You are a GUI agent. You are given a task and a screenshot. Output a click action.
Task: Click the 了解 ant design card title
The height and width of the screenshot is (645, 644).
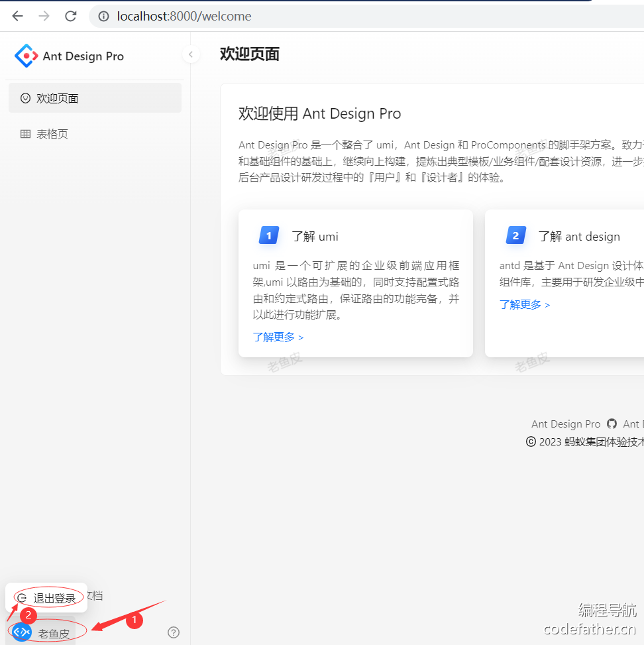click(x=579, y=237)
